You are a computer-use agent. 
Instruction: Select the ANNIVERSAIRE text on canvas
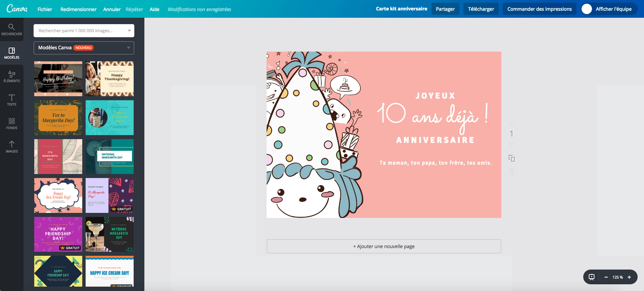point(435,140)
